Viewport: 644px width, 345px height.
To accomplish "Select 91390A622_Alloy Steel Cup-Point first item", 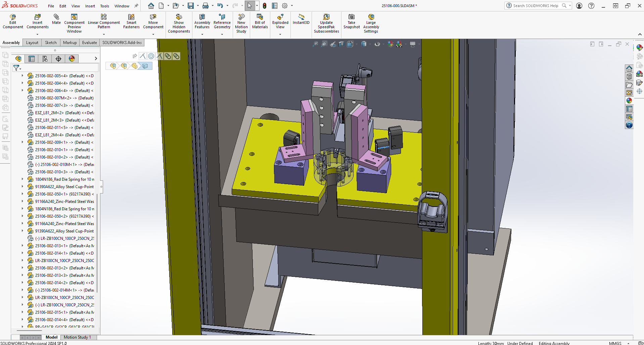I will (60, 186).
